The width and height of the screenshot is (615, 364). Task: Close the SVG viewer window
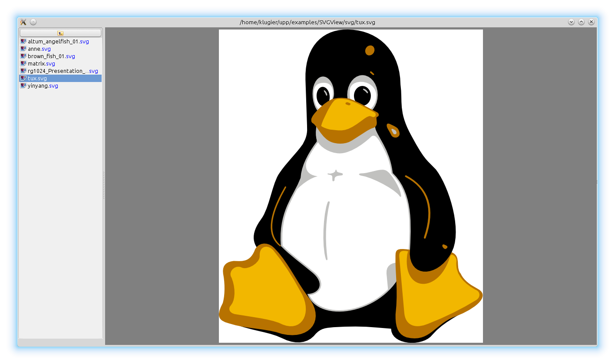click(591, 22)
